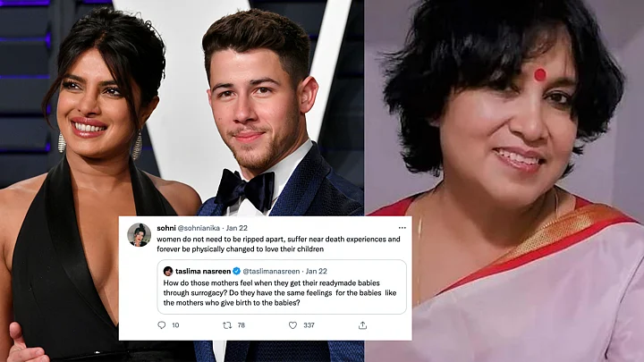Click the reply speech bubble icon
Screen dimensions: 644x362
pos(161,325)
